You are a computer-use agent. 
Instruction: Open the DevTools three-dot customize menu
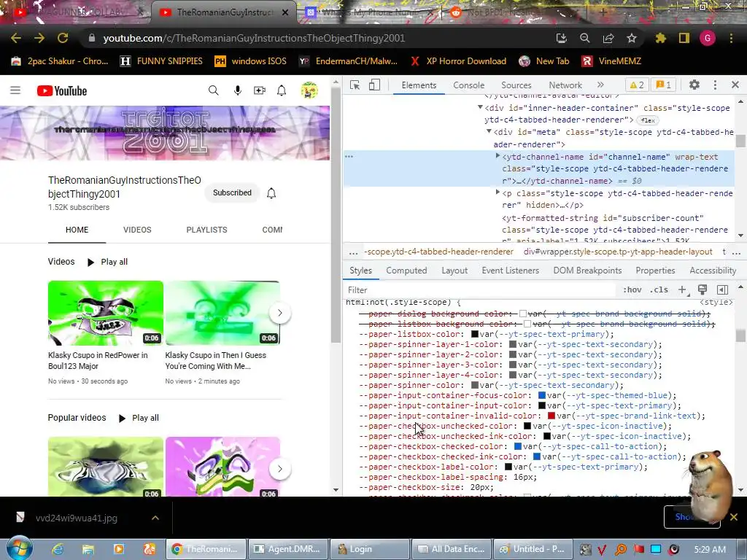click(715, 85)
